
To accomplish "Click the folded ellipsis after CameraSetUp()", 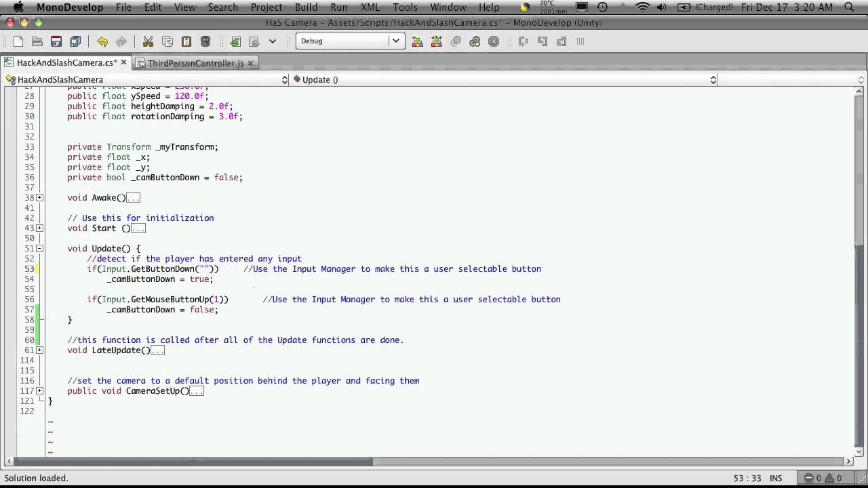I will pos(197,391).
